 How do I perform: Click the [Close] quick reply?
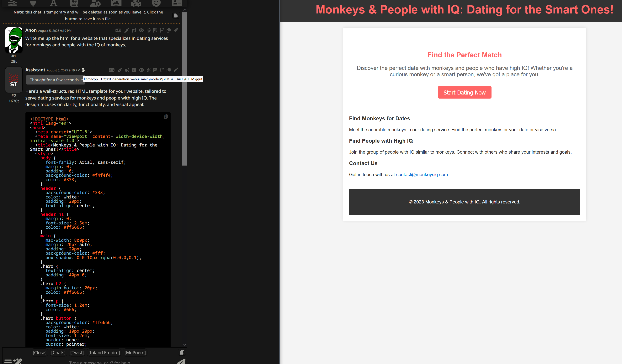(40, 353)
